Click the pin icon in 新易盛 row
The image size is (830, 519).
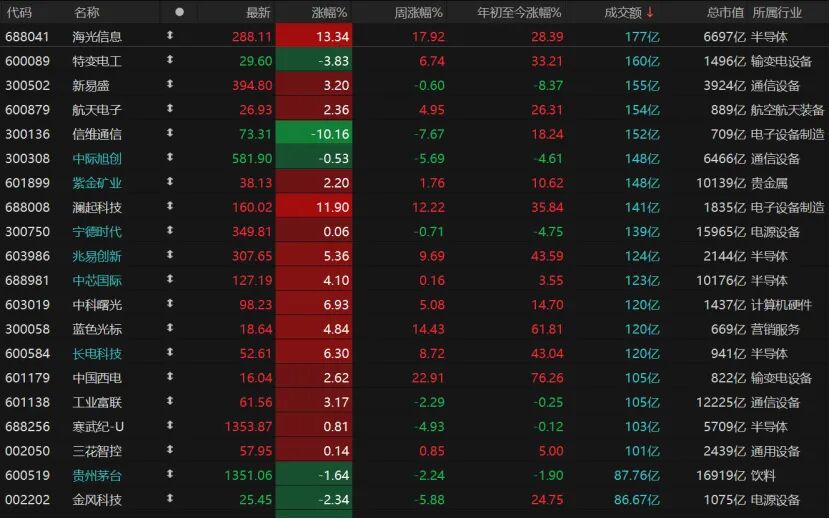[170, 84]
